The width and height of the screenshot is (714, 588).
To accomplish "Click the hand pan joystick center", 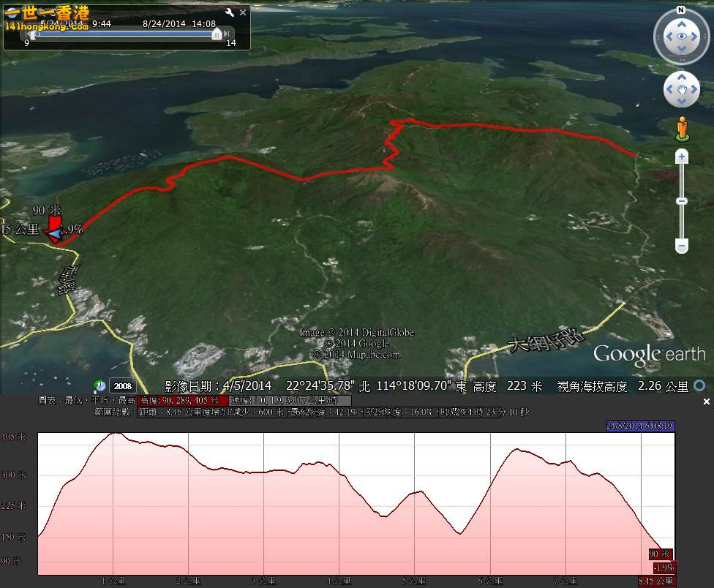I will [682, 90].
